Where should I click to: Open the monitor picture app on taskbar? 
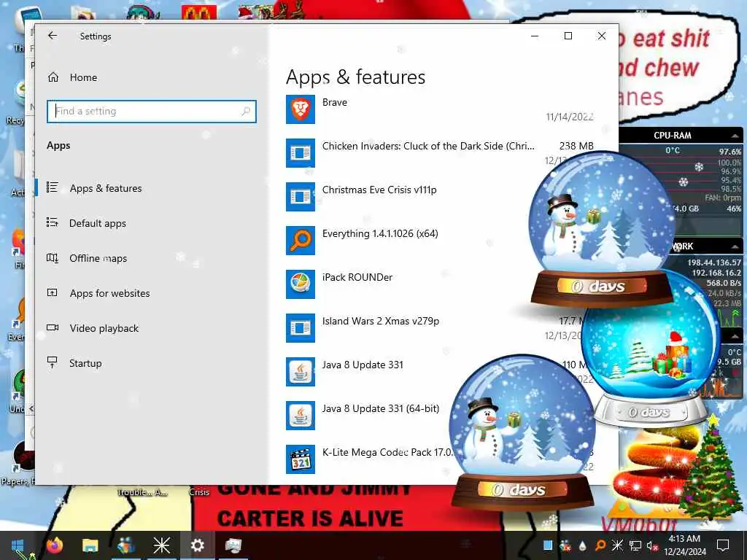(x=233, y=545)
